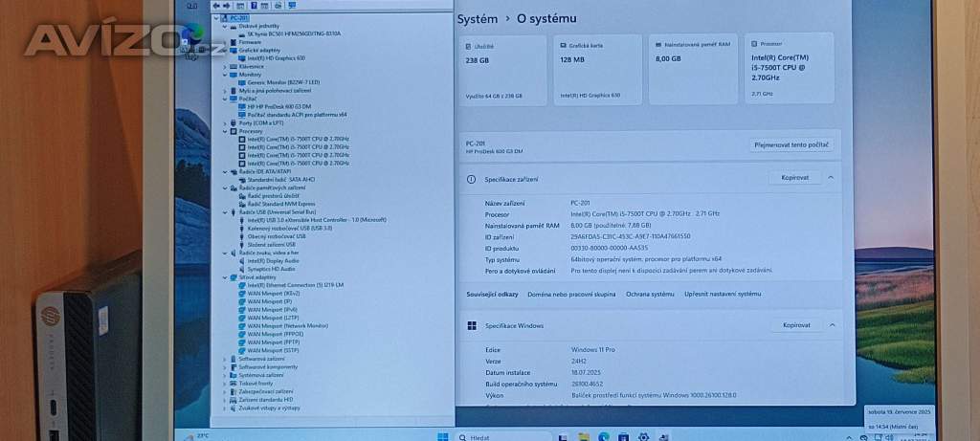The image size is (980, 441).
Task: Select Řadič Standard NVM Express
Action: pos(277,205)
